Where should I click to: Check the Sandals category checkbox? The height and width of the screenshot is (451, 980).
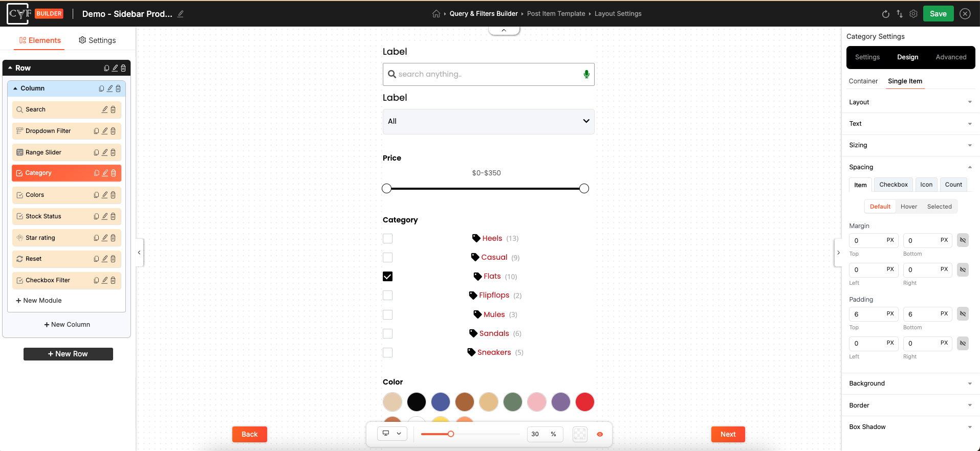[388, 333]
